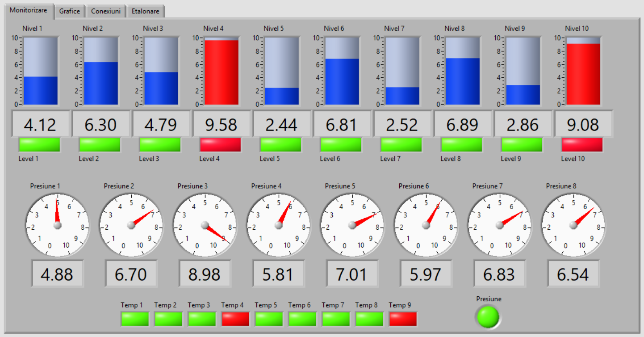Click the red Temp 4 indicator
Viewport: 644px width, 337px height.
point(235,319)
